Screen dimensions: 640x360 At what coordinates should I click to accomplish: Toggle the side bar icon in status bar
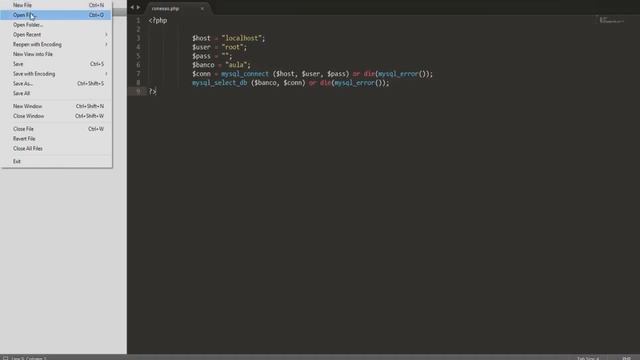pyautogui.click(x=5, y=358)
